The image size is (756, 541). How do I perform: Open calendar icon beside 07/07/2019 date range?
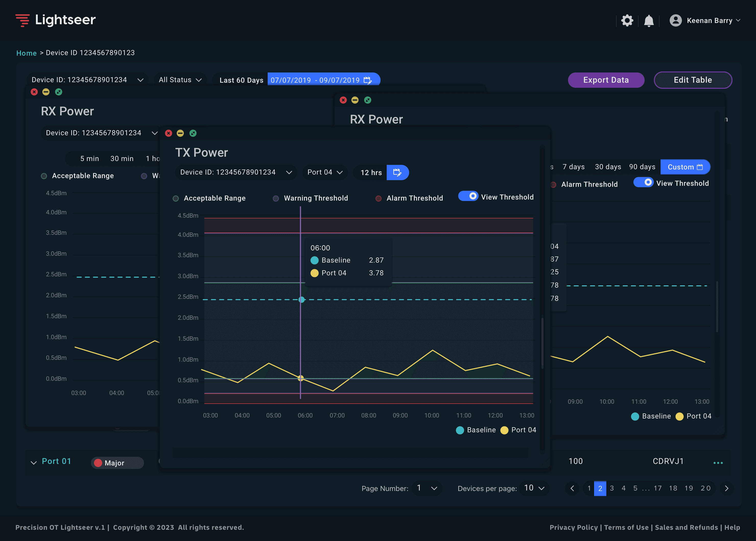(367, 80)
